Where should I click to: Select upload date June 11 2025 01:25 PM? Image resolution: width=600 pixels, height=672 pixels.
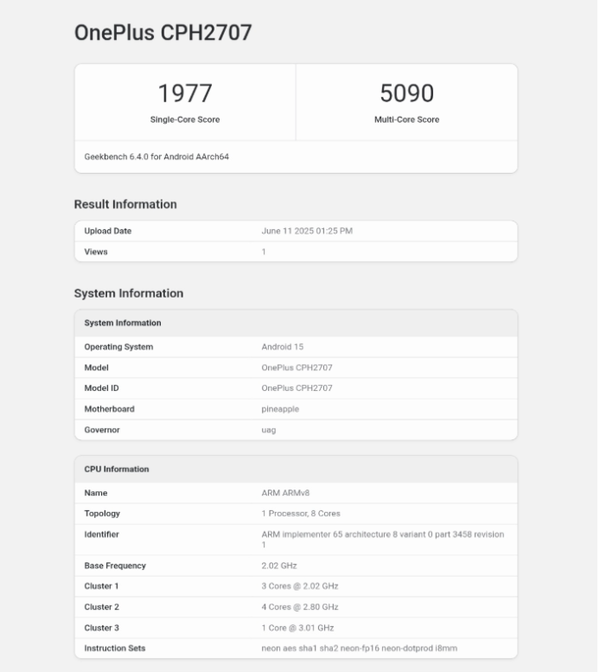click(307, 231)
